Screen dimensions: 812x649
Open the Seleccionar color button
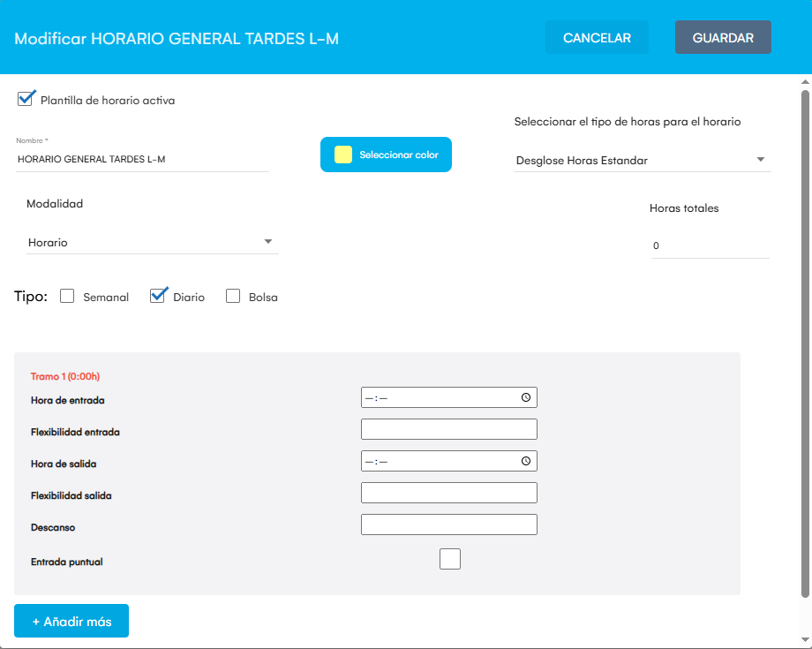[386, 155]
